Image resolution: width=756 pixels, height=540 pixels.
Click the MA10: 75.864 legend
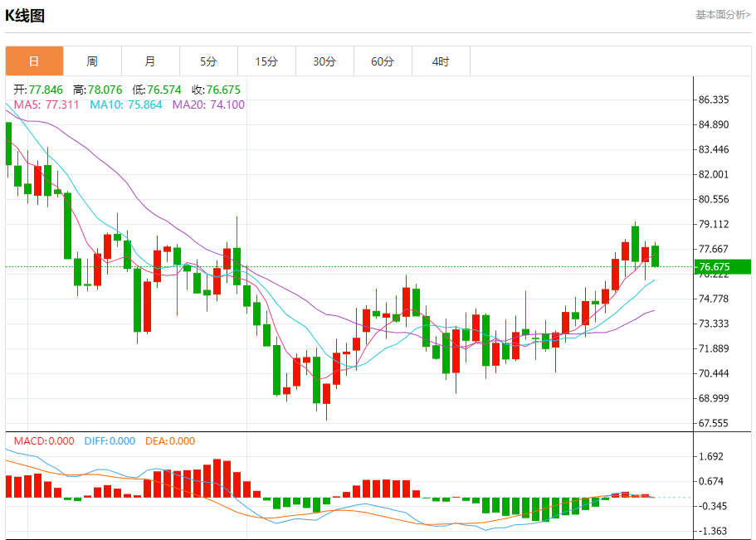[126, 105]
